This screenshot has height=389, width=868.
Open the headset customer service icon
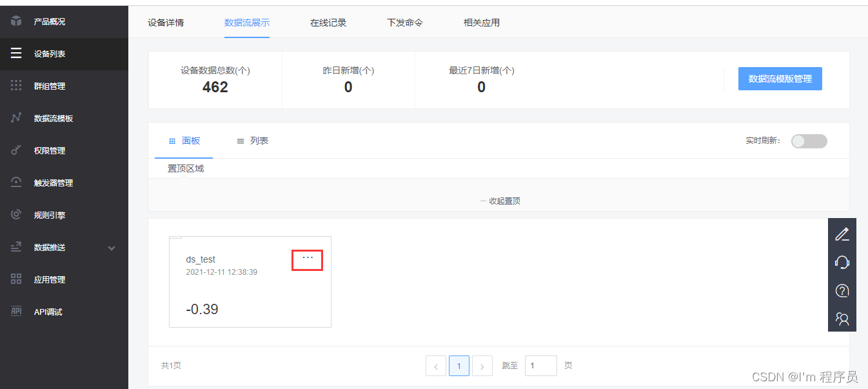pyautogui.click(x=842, y=262)
